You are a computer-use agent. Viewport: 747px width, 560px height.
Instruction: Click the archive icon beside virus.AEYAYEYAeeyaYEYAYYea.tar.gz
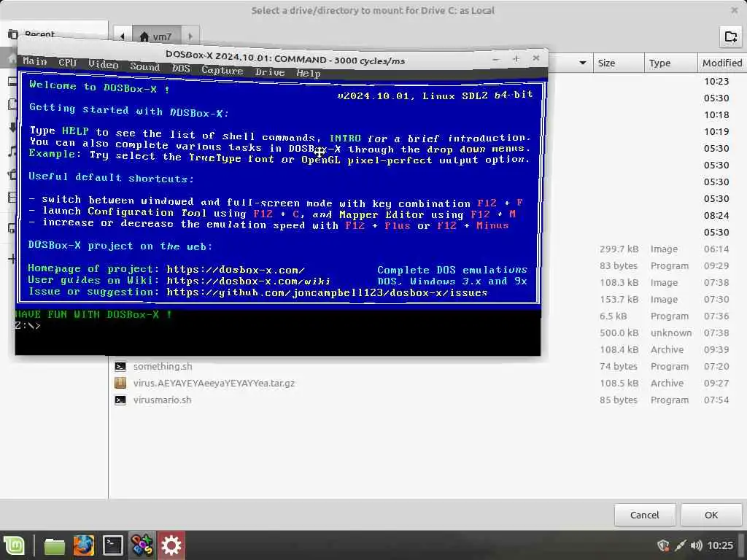point(120,383)
